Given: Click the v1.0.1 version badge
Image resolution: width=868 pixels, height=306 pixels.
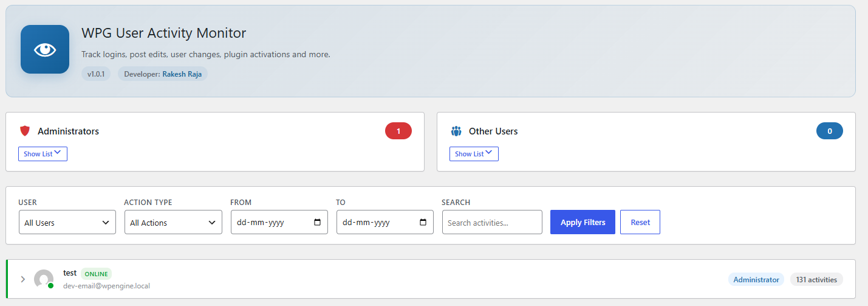Looking at the screenshot, I should click(96, 74).
